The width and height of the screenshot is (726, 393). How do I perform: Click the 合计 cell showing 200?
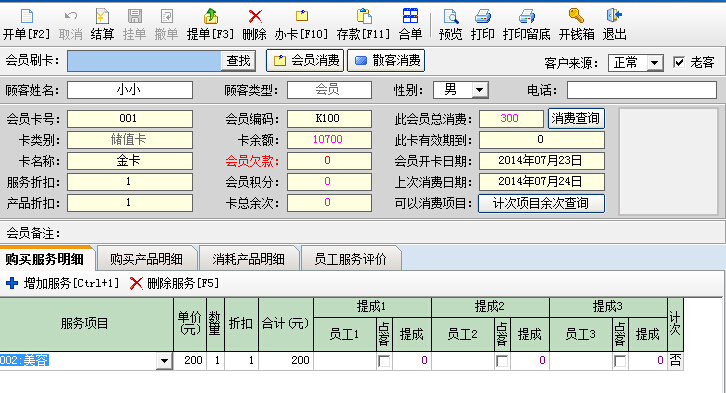click(x=286, y=361)
